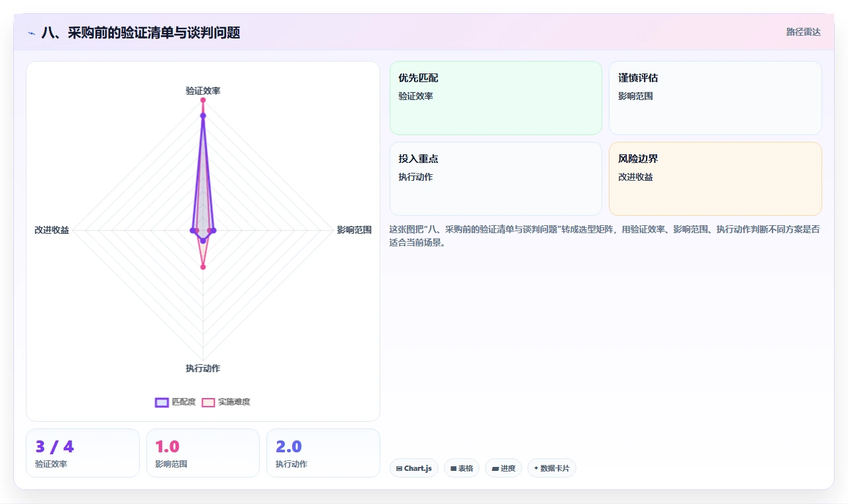
Task: Open the 投入重点 card
Action: click(x=496, y=179)
